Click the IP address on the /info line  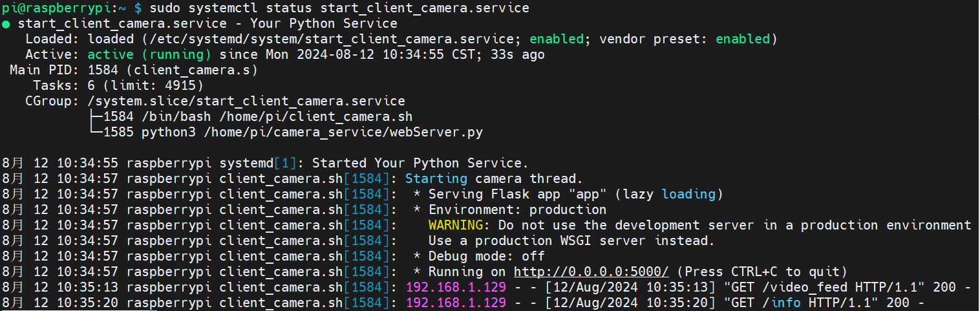[455, 303]
